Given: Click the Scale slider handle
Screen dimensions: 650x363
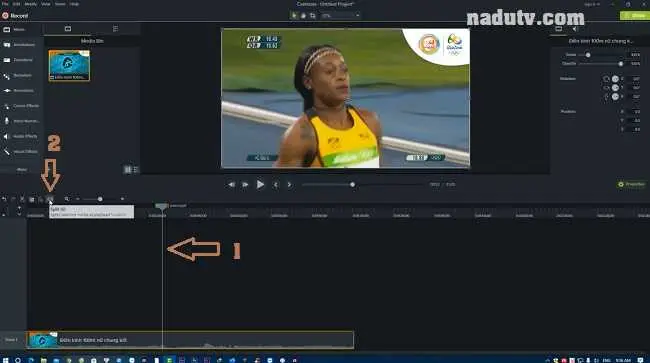Looking at the screenshot, I should pos(588,55).
